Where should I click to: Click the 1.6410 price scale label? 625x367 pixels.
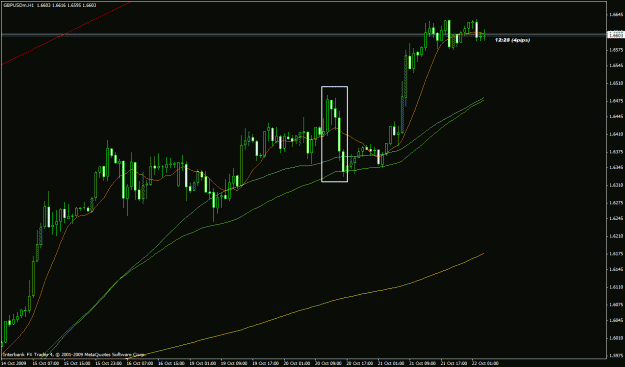(616, 134)
